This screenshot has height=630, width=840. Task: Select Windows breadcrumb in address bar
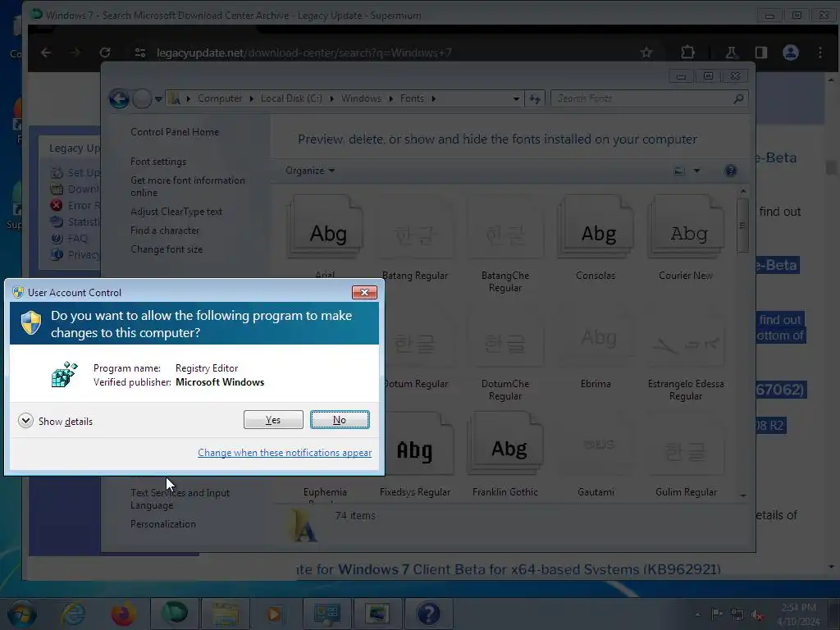(361, 98)
